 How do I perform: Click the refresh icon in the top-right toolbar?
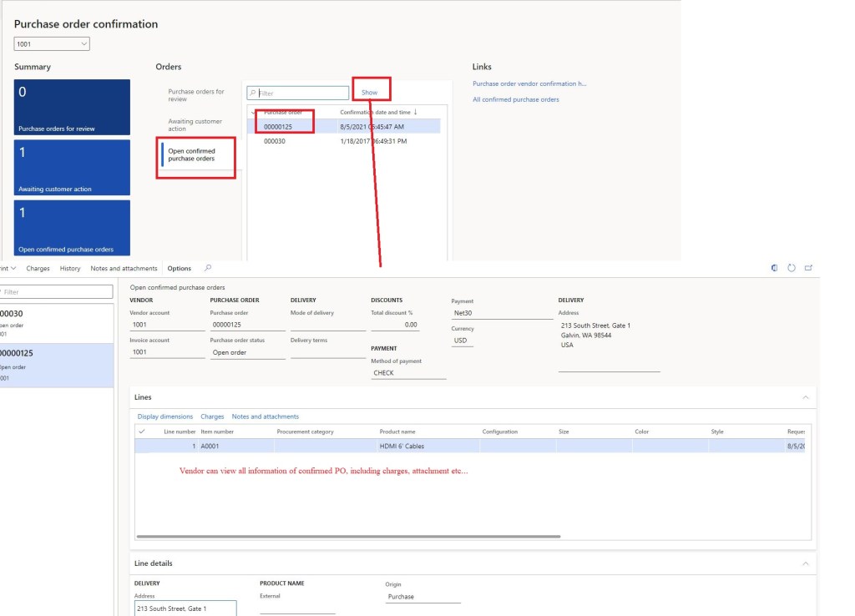792,269
